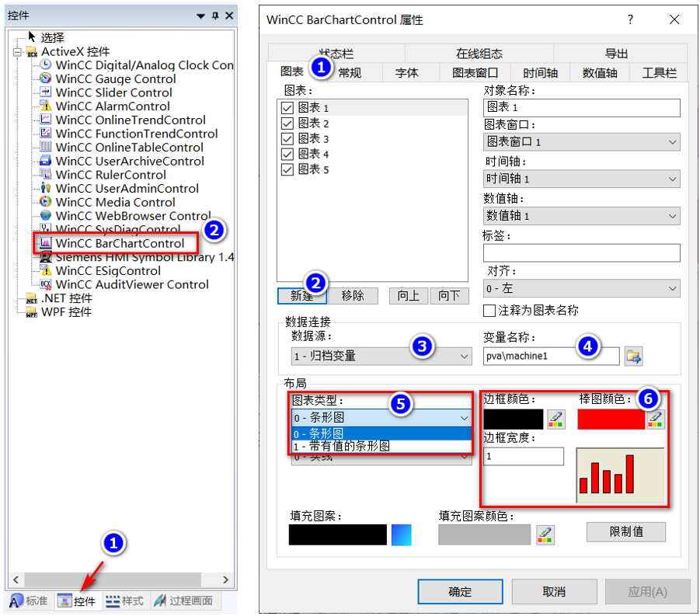700x616 pixels.
Task: Move chart up with 向上
Action: (x=409, y=295)
